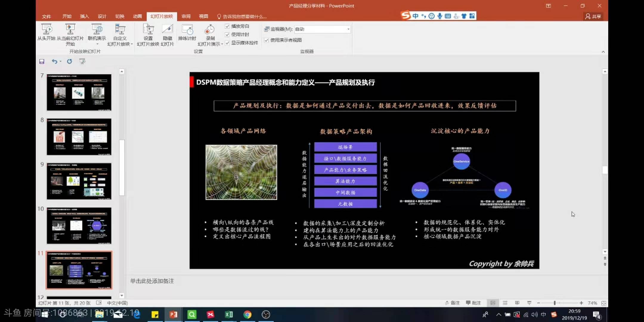Toggle 显示媒体控件 media controls
The image size is (644, 322).
tap(227, 43)
